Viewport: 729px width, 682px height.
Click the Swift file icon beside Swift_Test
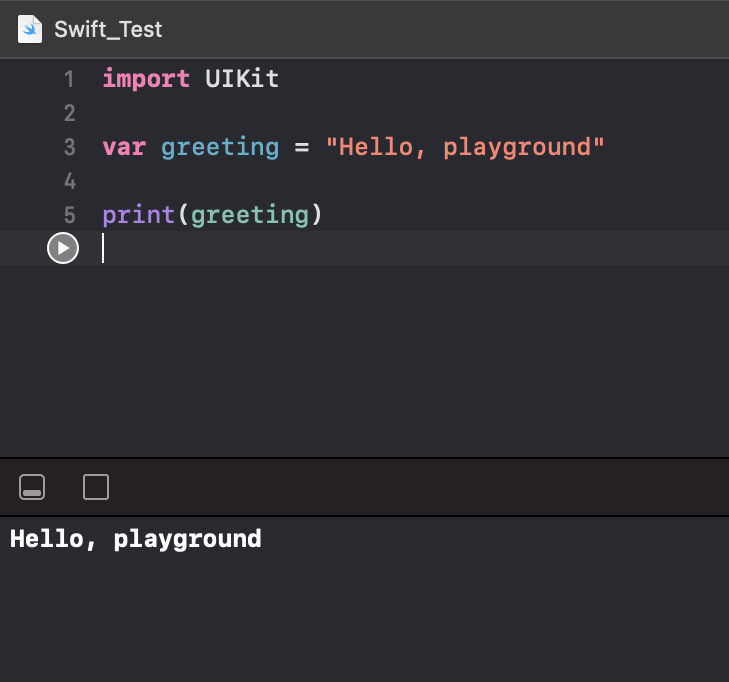[31, 29]
